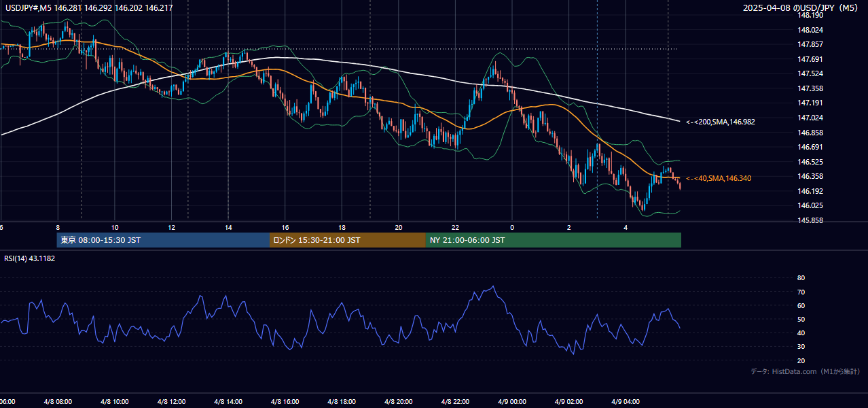This screenshot has width=868, height=408.
Task: Click RSI scale value 80
Action: tap(801, 278)
